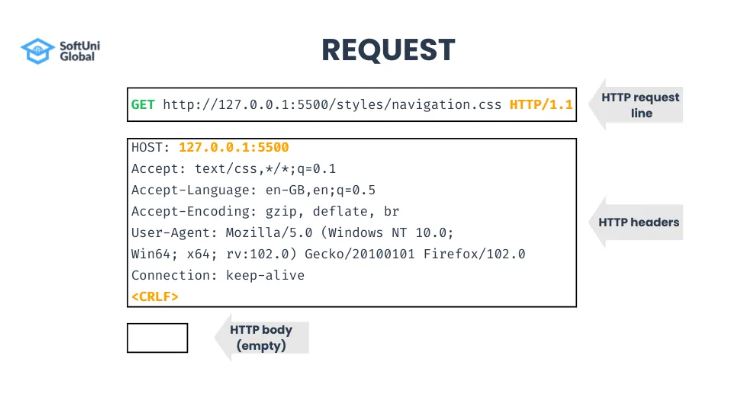Select the SoftUni Global logo text

(79, 51)
